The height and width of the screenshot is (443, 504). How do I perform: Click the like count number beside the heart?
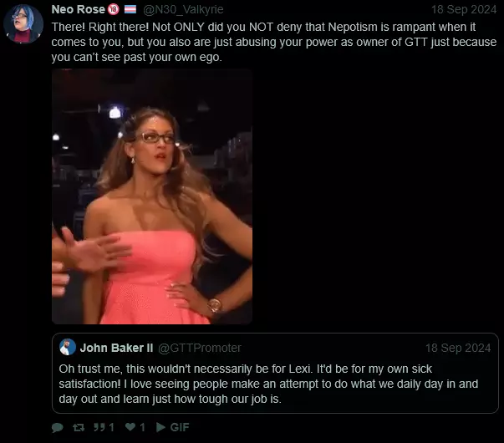coord(143,427)
